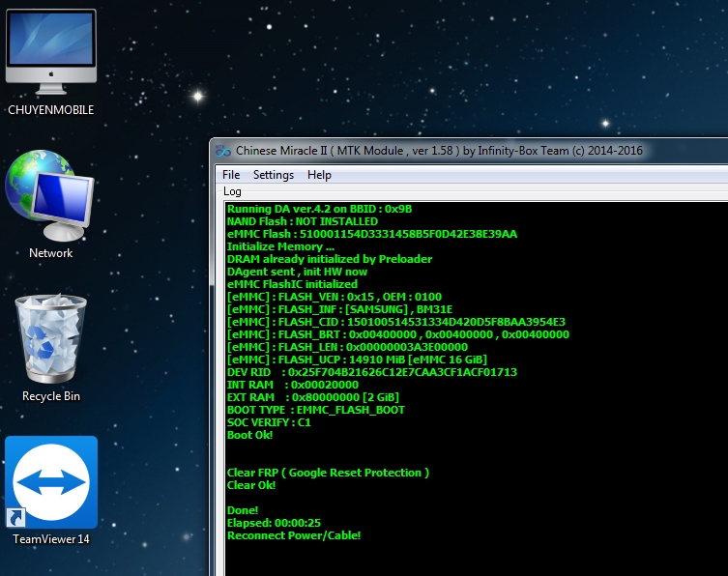Click the eMMC Flash ID log line
The height and width of the screenshot is (576, 728).
click(x=372, y=234)
